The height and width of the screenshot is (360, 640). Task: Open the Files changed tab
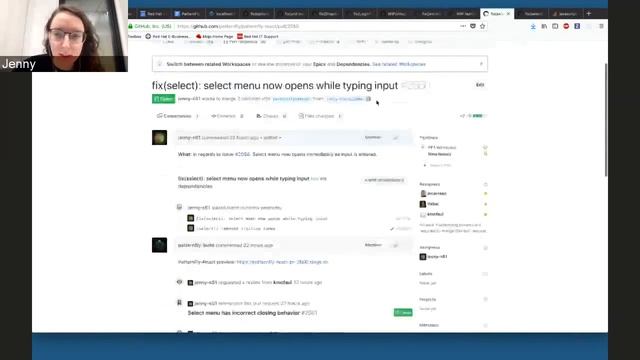click(320, 116)
